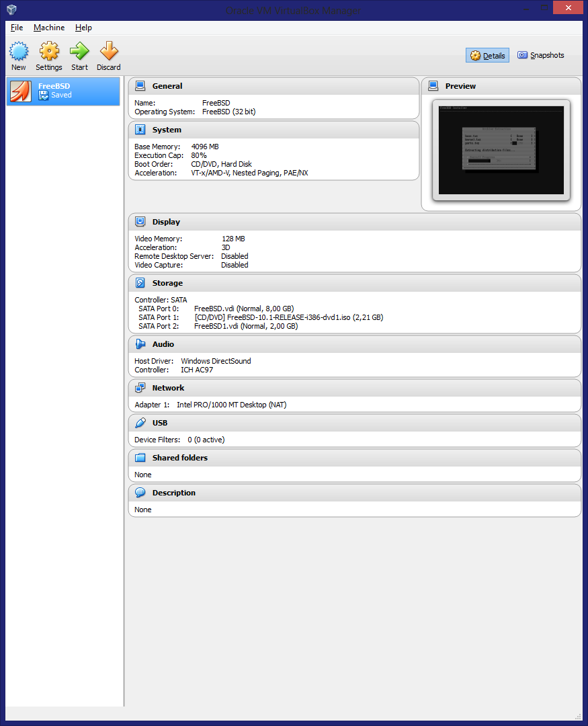
Task: Click Intel PRO/1000 MT Desktop adapter text
Action: click(x=231, y=405)
